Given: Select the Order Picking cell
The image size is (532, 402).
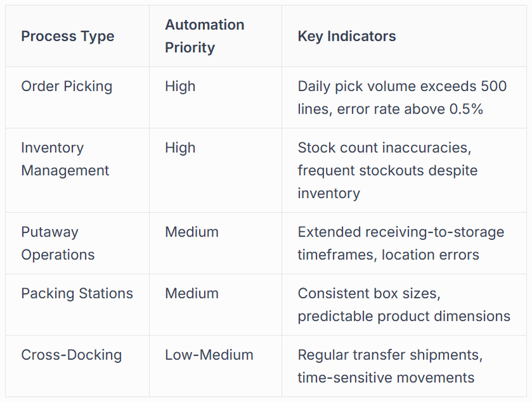Looking at the screenshot, I should point(66,86).
